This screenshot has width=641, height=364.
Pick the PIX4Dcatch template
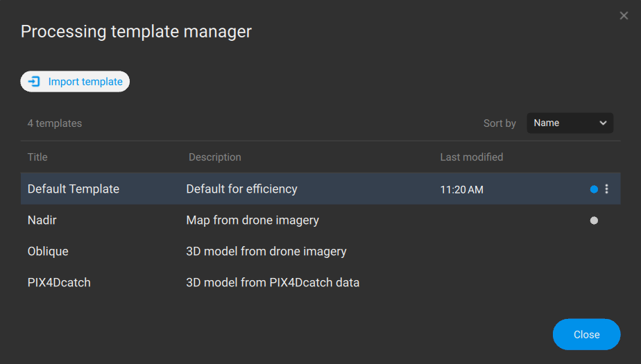59,282
